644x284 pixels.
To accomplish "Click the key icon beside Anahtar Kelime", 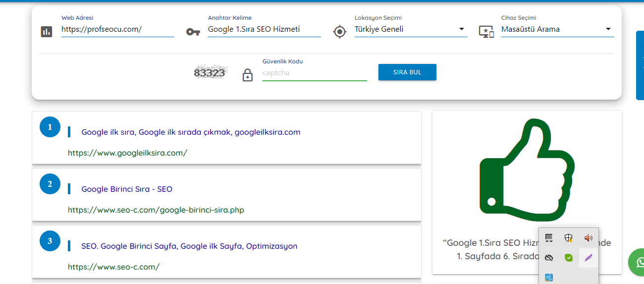I will tap(193, 32).
